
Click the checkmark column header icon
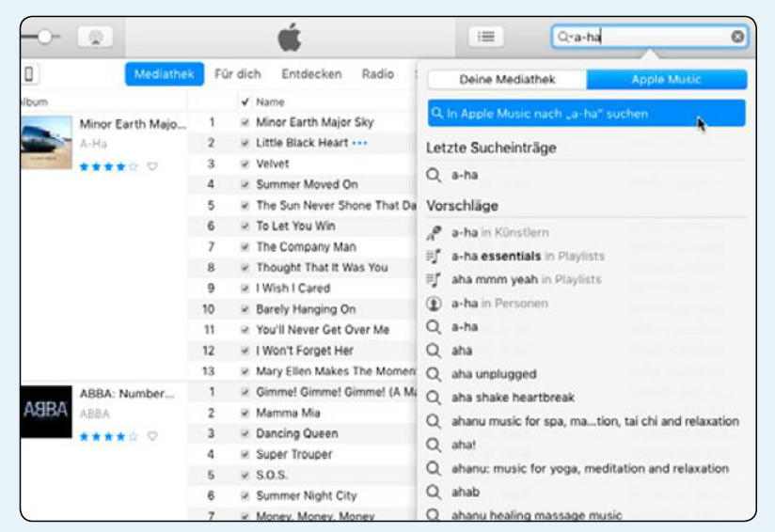245,102
